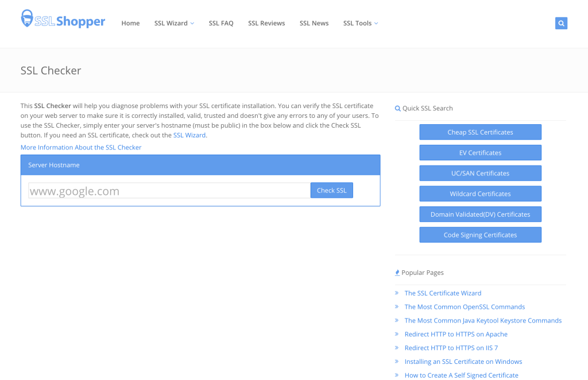
Task: Open the SSL Wizard inline link
Action: click(189, 136)
